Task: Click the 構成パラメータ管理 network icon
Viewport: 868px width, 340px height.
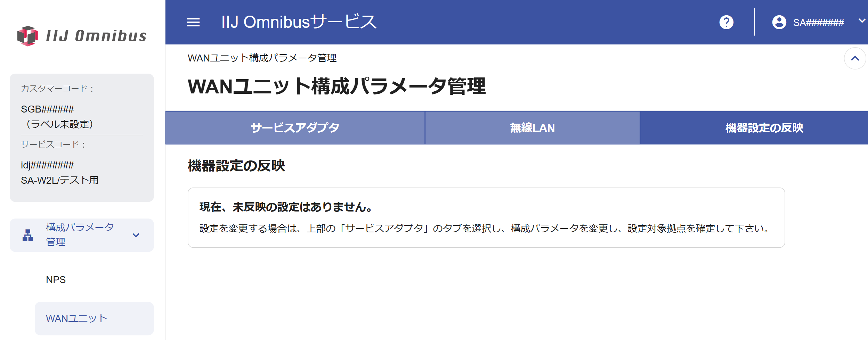Action: (x=28, y=235)
